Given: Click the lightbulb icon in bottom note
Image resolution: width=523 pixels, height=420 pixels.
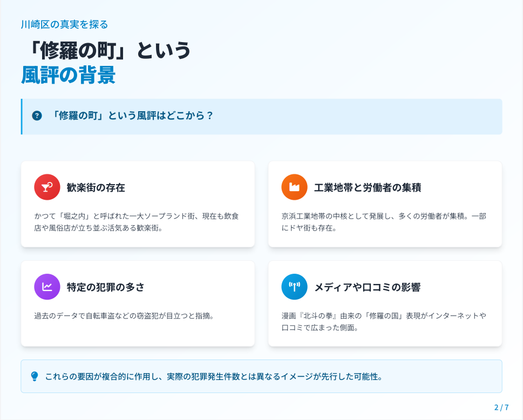Looking at the screenshot, I should tap(35, 376).
